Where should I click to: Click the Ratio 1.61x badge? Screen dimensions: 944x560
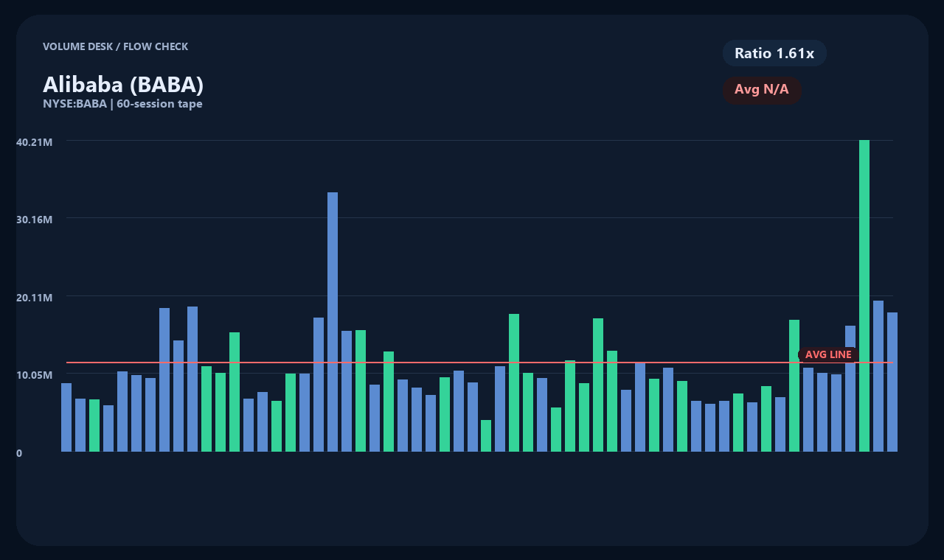[774, 53]
